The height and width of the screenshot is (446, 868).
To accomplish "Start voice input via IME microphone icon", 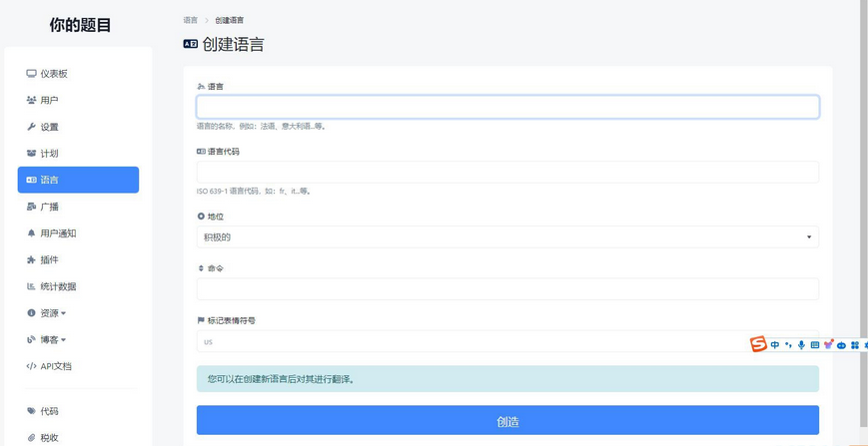I will tap(801, 345).
